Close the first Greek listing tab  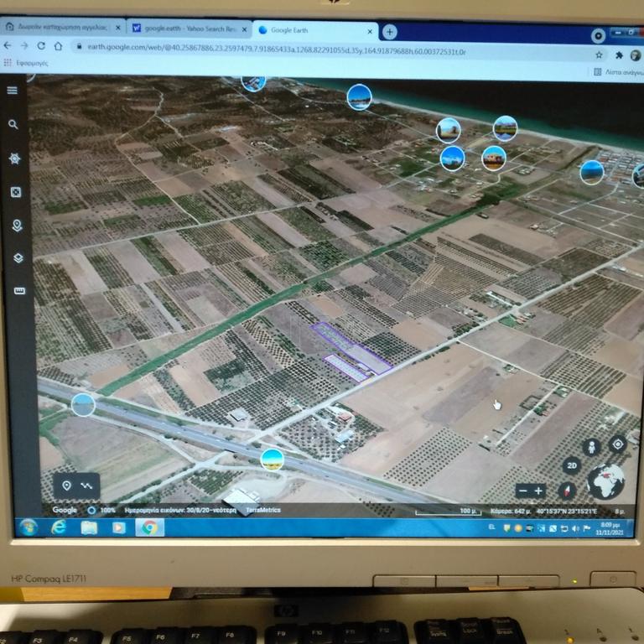(x=118, y=28)
